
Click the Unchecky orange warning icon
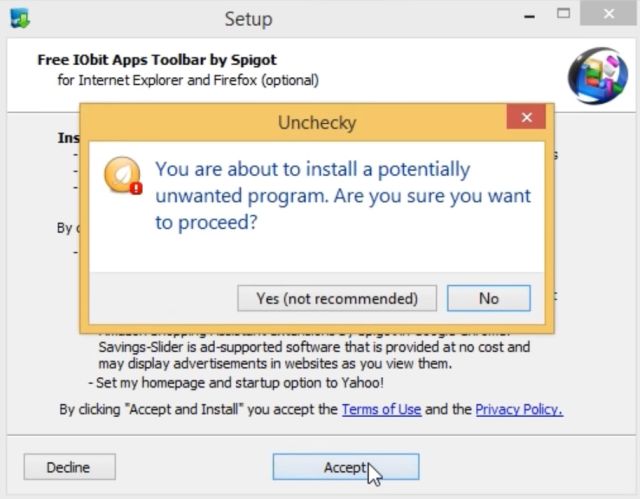coord(123,175)
